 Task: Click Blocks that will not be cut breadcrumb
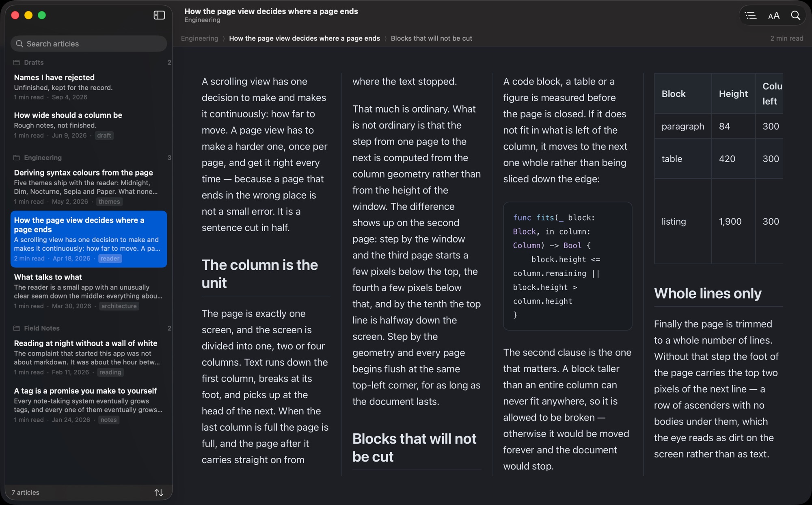(x=432, y=38)
